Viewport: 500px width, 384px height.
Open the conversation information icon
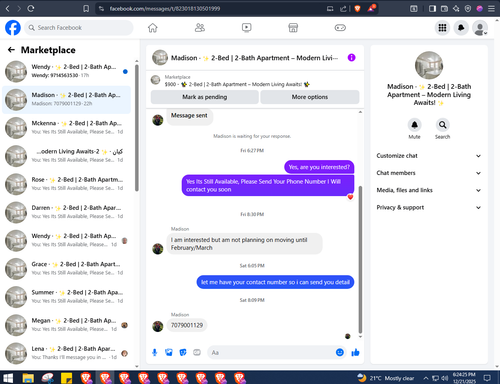(x=351, y=58)
